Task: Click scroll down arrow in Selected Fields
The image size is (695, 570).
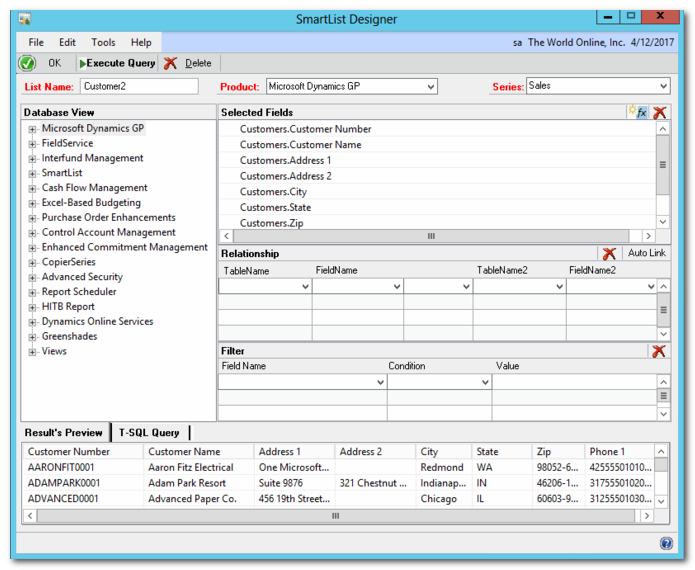Action: click(x=663, y=222)
